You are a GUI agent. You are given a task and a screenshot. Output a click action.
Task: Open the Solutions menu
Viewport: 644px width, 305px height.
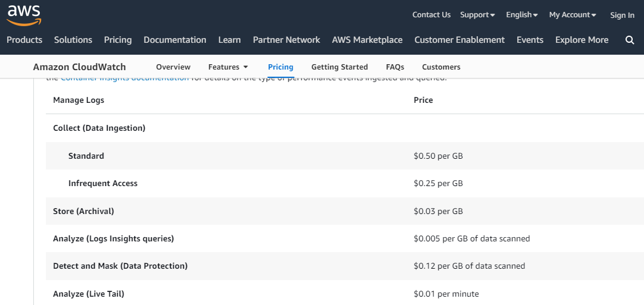[73, 40]
